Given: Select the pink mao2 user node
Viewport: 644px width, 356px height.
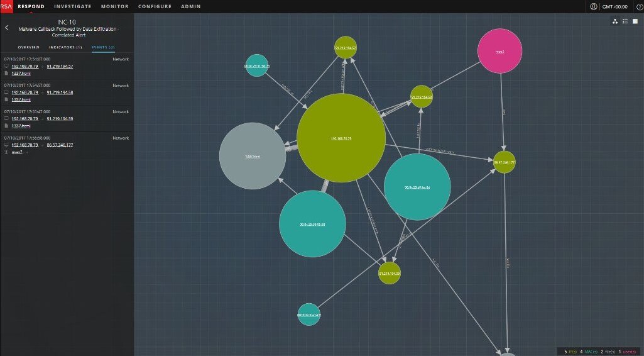Looking at the screenshot, I should 500,50.
